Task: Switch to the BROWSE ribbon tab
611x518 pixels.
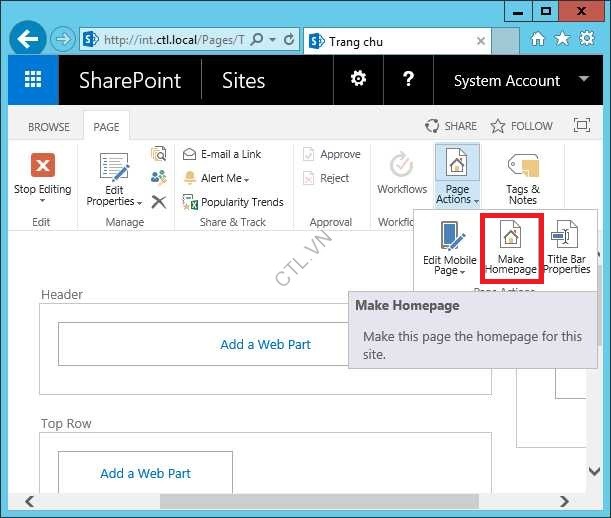Action: tap(49, 127)
